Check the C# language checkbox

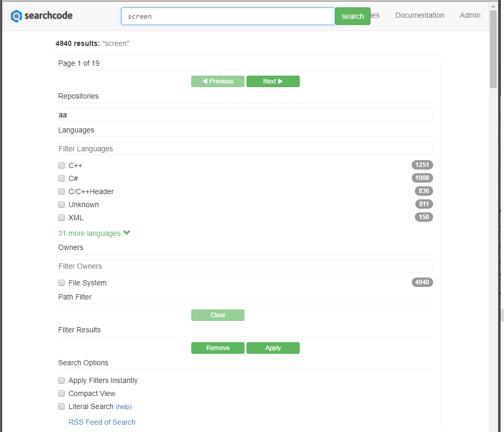62,178
